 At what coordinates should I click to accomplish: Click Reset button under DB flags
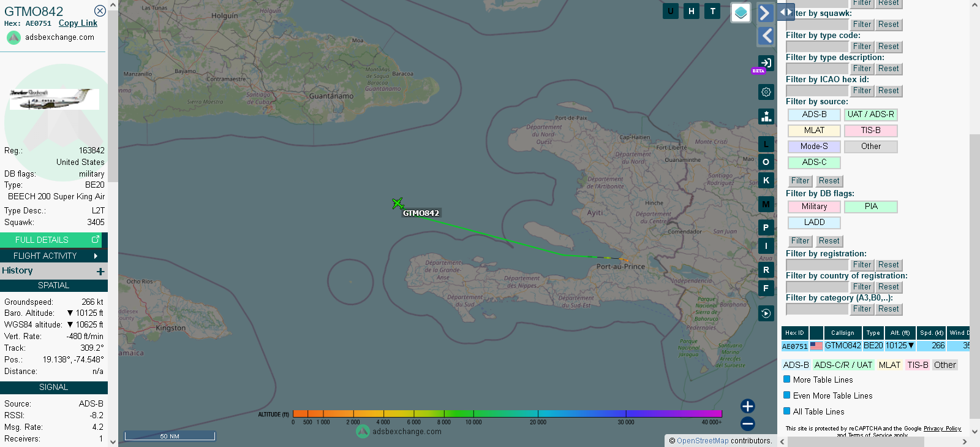point(829,241)
